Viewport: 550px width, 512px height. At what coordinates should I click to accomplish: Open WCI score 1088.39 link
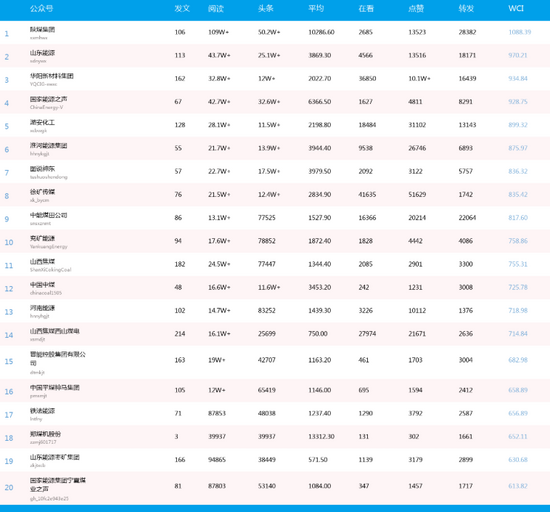point(520,32)
